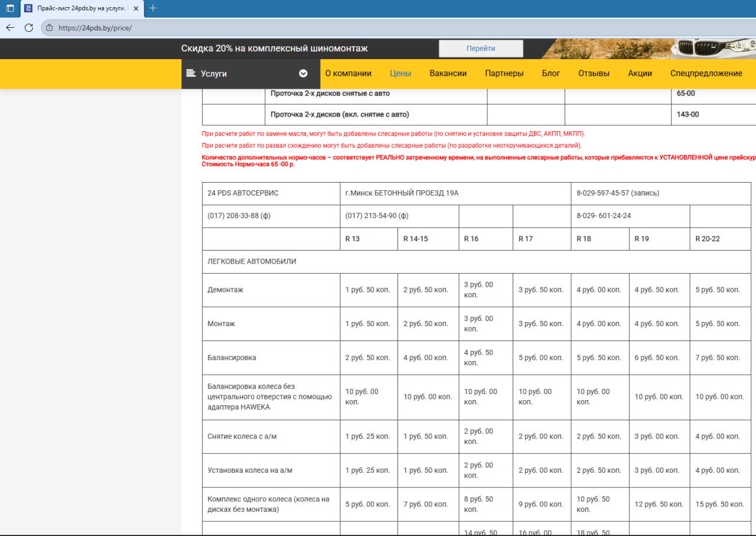Click the 24pds favicon on the tab

(x=28, y=8)
